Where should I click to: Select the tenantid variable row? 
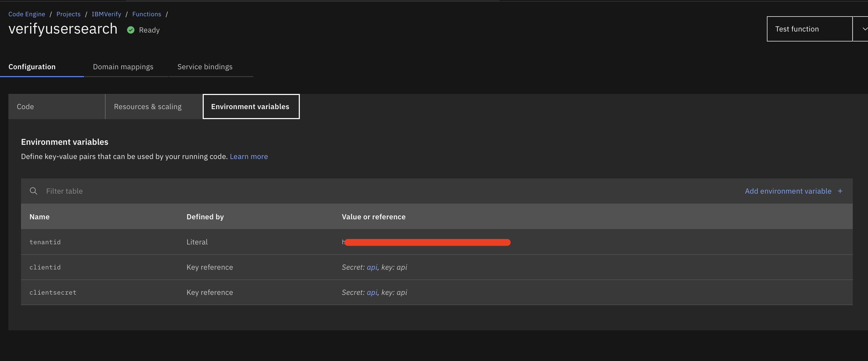pos(45,242)
